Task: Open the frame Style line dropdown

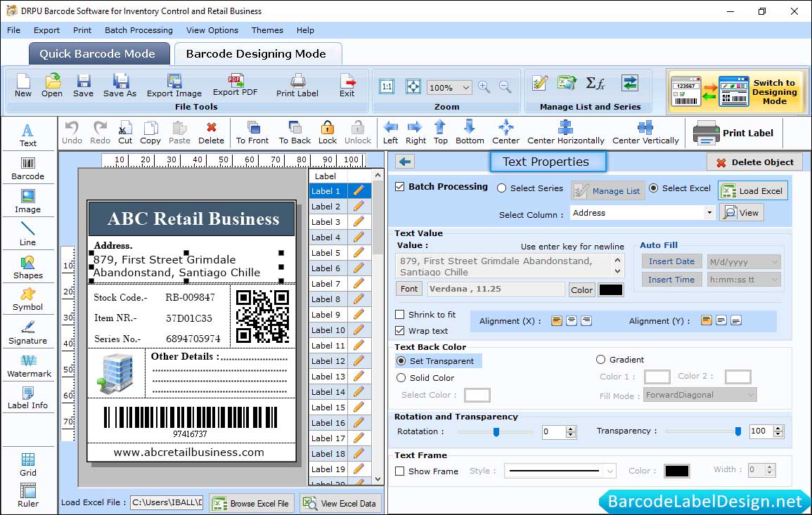Action: [x=610, y=471]
